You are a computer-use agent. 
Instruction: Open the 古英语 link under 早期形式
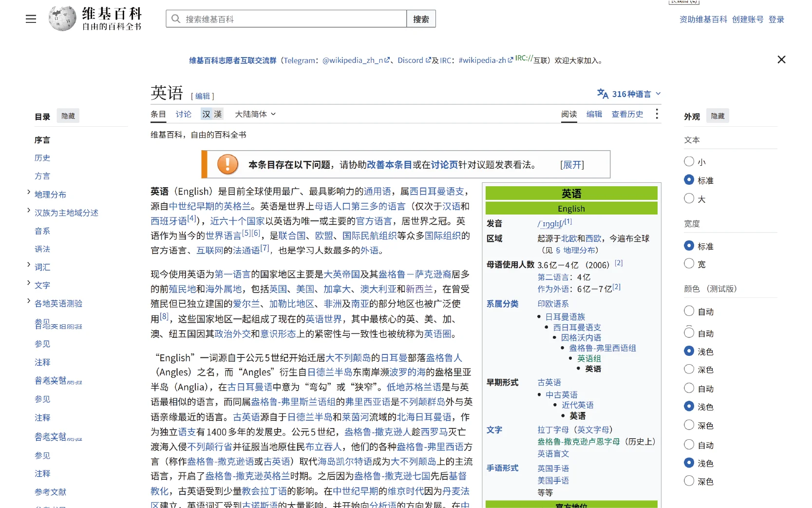[549, 382]
